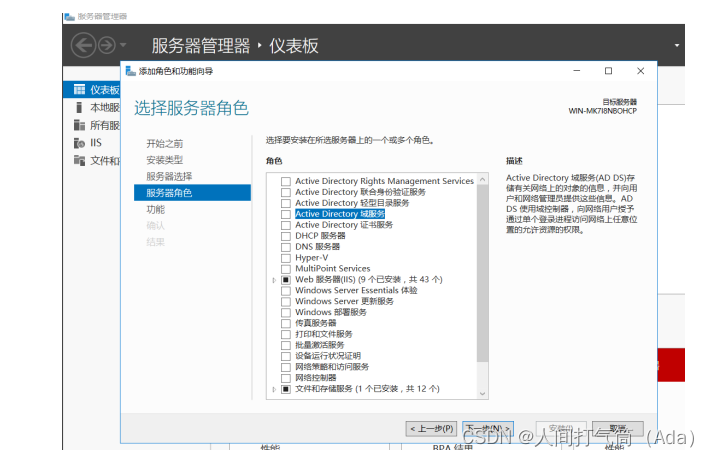Click the 上一步(P) button
This screenshot has width=710, height=457.
pos(432,428)
